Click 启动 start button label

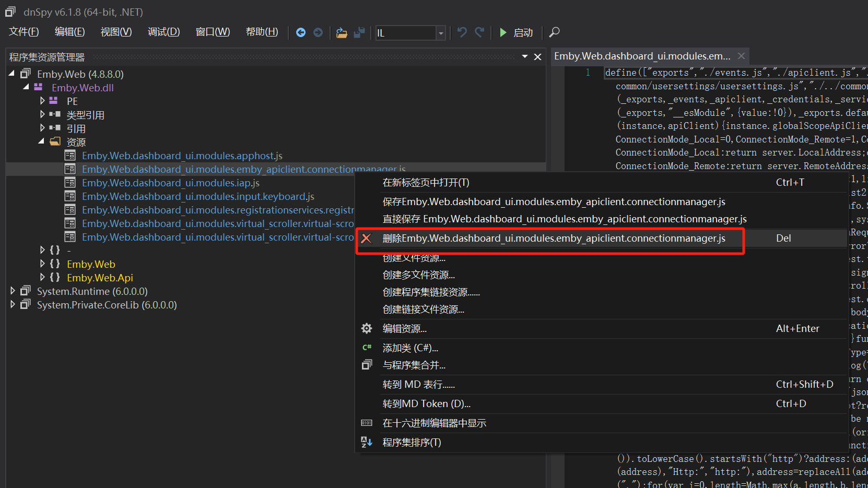point(523,32)
